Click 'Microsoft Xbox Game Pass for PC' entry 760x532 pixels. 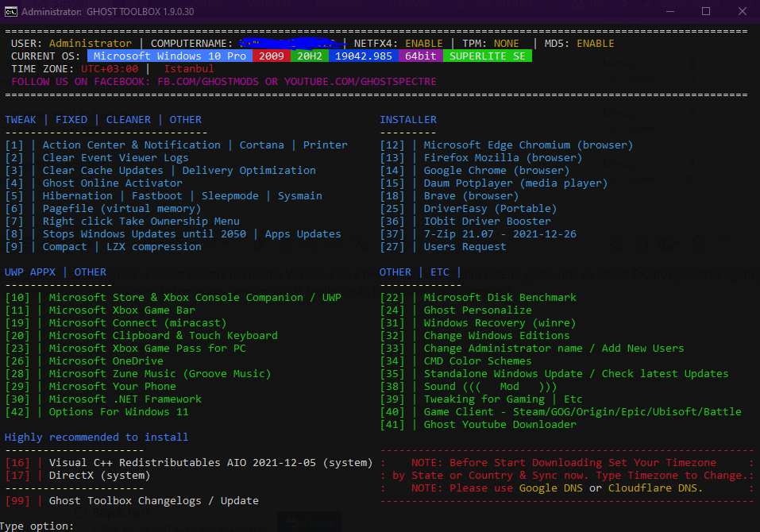148,348
